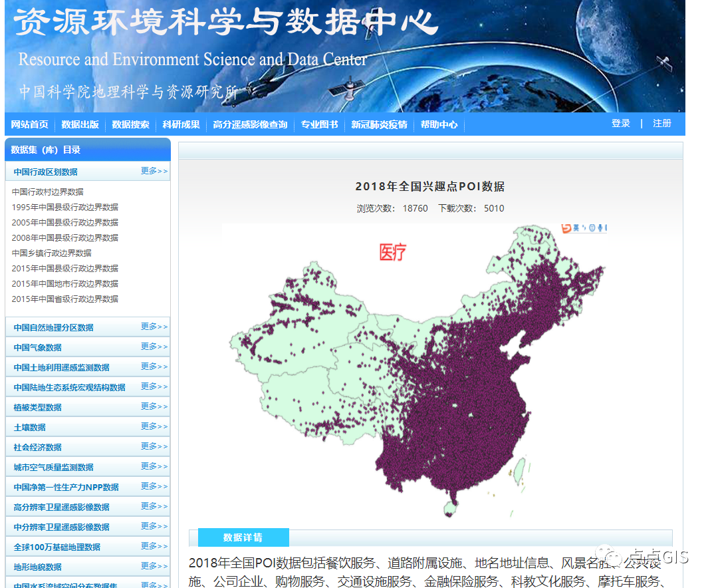Open the 网站首页 nav item

pyautogui.click(x=29, y=124)
